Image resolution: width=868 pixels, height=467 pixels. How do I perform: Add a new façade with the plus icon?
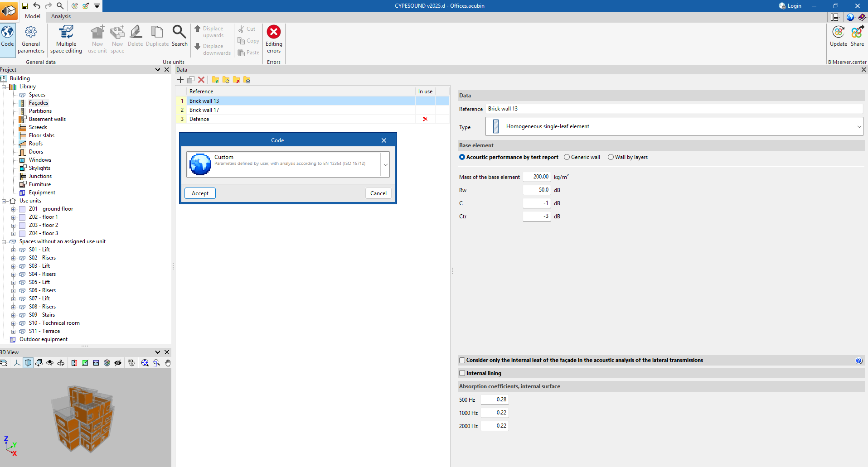point(180,80)
